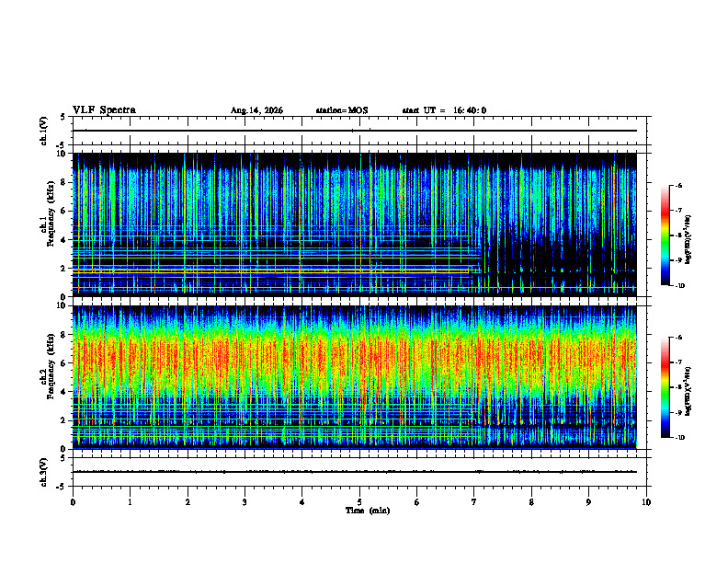Click the -10 value on the ch.2 color scale

click(679, 437)
